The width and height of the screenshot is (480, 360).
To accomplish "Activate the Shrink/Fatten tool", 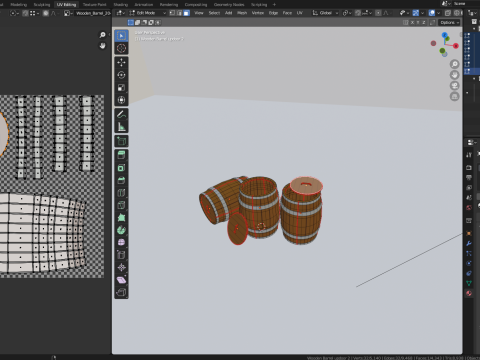I will pos(121,267).
